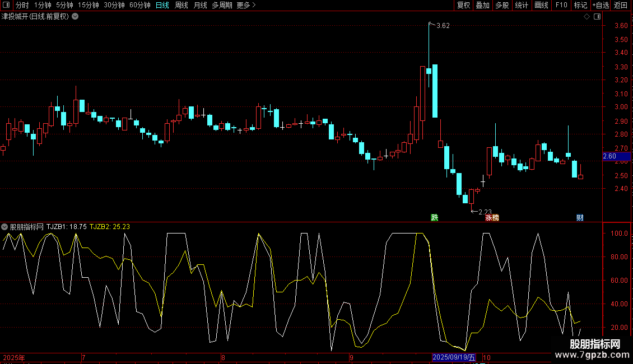Viewport: 633px width, 364px height.
Task: Select the 5分钟 period
Action: click(64, 5)
